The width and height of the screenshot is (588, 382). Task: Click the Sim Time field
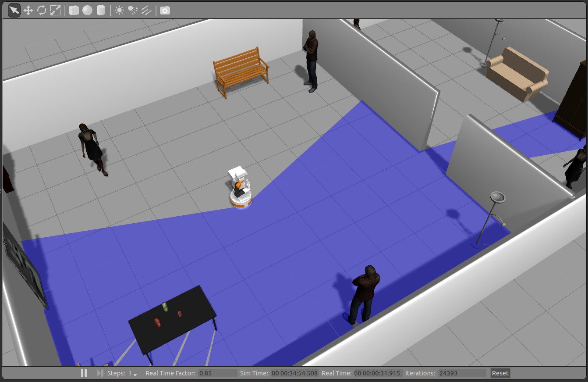click(294, 373)
